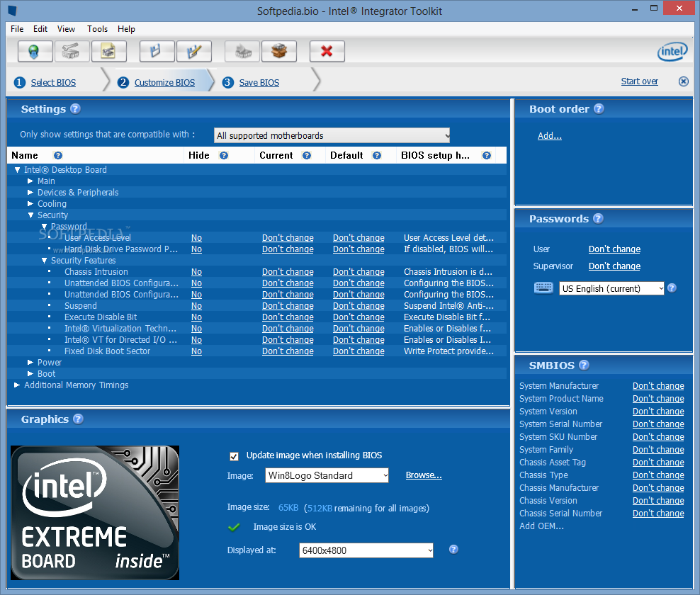
Task: Click the floppy disk save icon
Action: pyautogui.click(x=157, y=51)
